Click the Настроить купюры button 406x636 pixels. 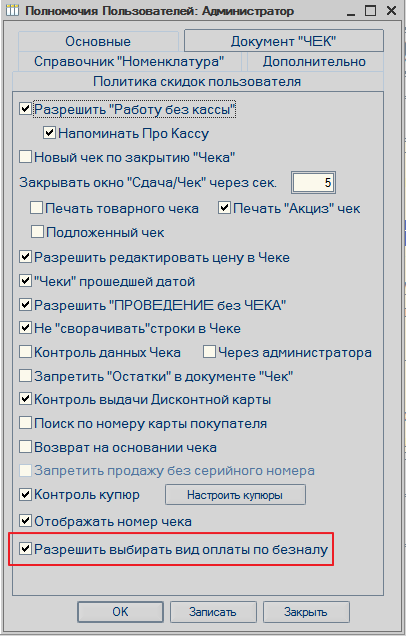click(x=235, y=495)
